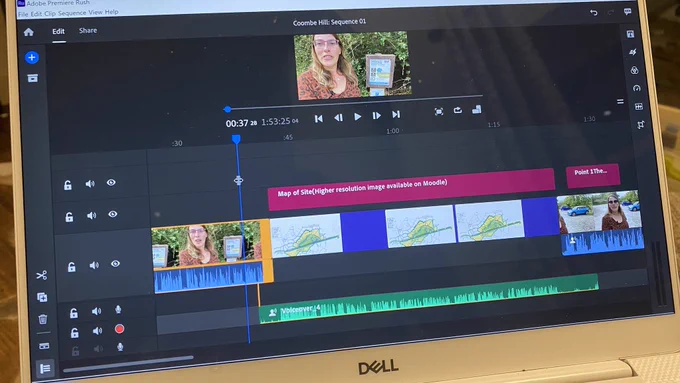This screenshot has height=383, width=680.
Task: Click the Redo arrow icon
Action: [x=611, y=12]
